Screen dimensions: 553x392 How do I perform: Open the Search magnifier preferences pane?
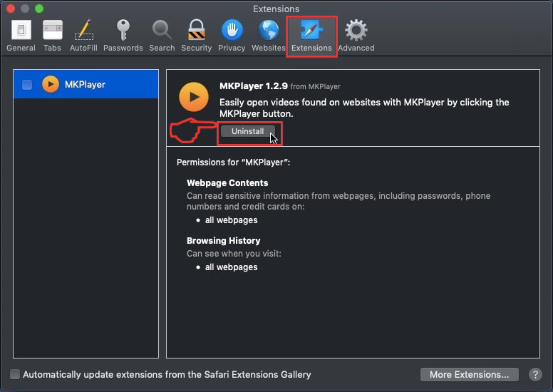162,36
